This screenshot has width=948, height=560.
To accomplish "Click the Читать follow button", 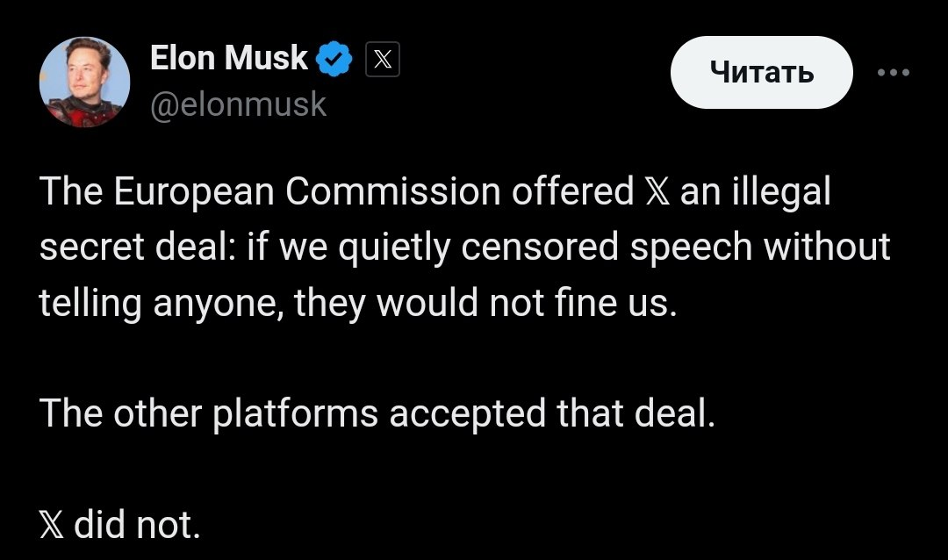I will [x=761, y=72].
